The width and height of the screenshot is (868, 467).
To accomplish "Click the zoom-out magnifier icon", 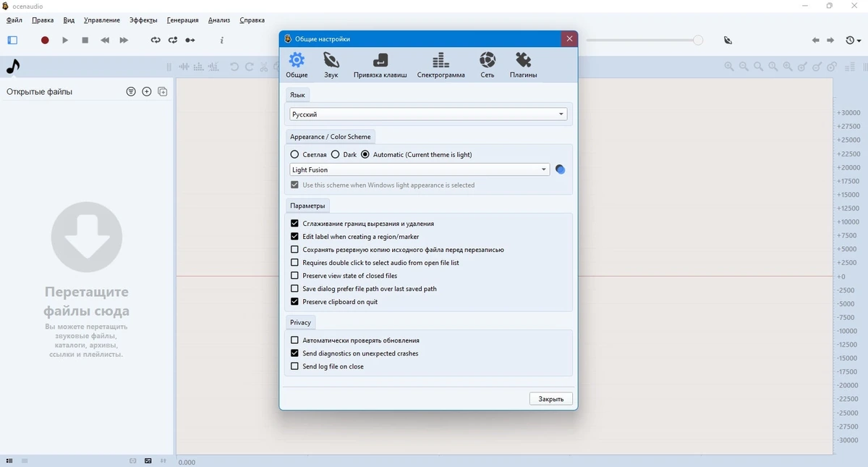I will [x=744, y=67].
